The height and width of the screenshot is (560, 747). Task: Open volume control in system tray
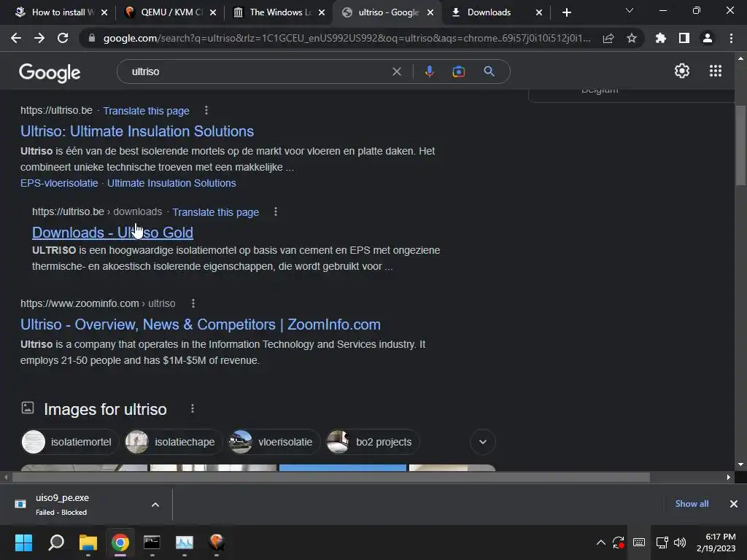pos(680,542)
